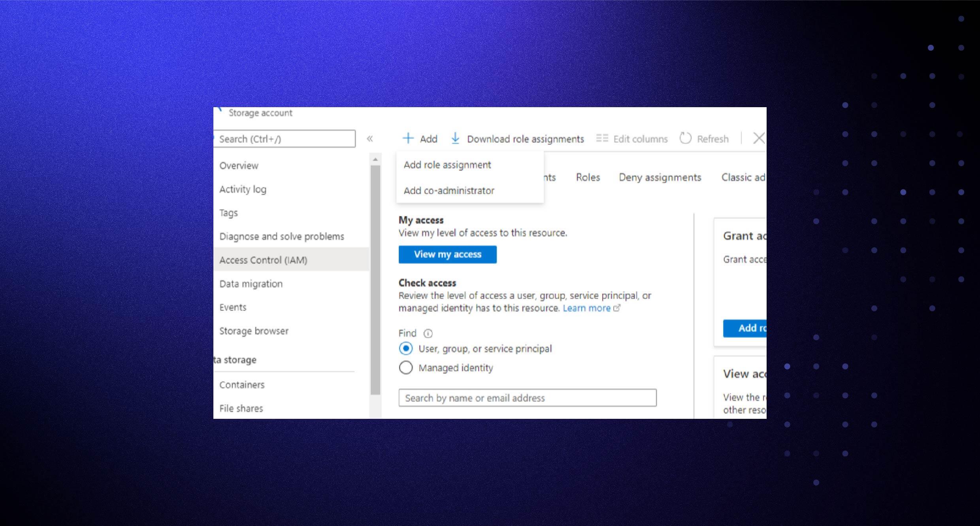Click the View my access button
This screenshot has height=526, width=980.
pyautogui.click(x=448, y=254)
